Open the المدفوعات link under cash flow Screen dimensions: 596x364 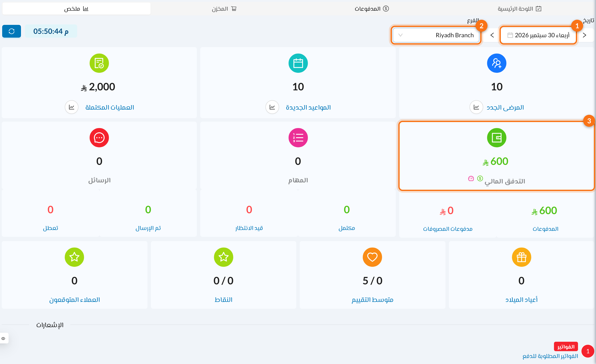(545, 229)
